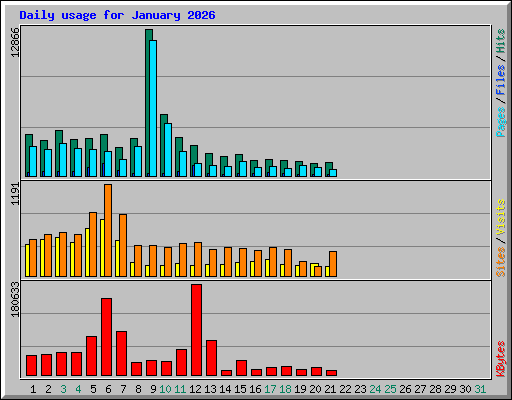The width and height of the screenshot is (512, 400).
Task: Click the green hits bar for day 3
Action: [57, 153]
